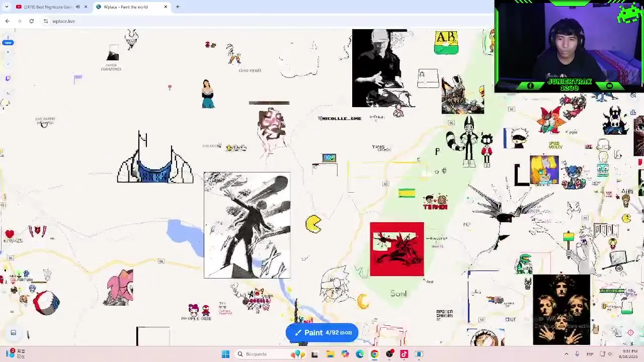Click the microphone tray icon

577,354
